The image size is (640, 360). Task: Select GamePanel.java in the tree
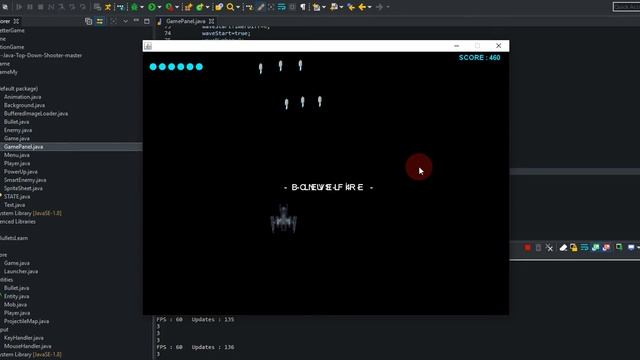point(23,147)
